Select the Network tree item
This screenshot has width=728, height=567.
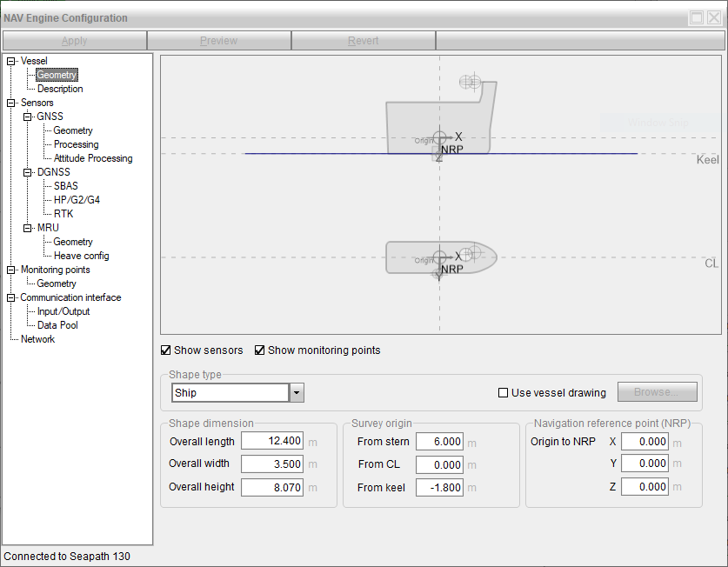[37, 339]
